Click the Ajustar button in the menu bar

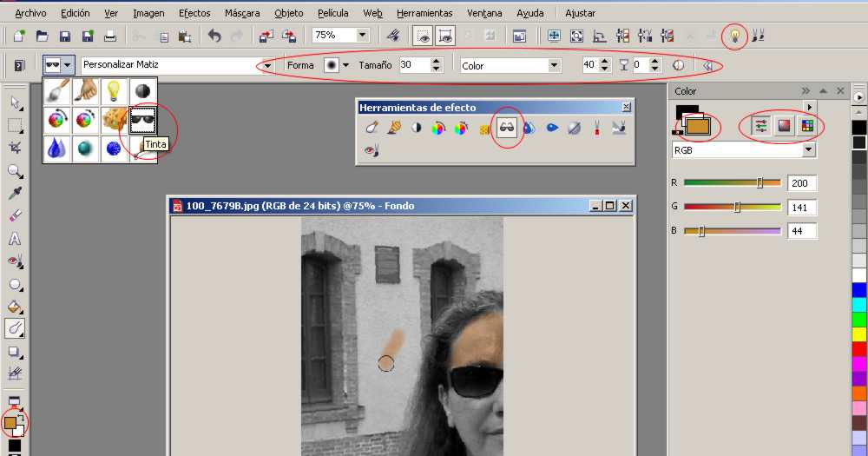point(580,13)
